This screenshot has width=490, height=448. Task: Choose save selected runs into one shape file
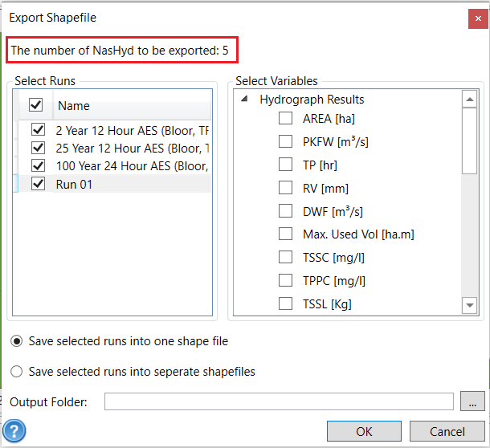pyautogui.click(x=17, y=341)
